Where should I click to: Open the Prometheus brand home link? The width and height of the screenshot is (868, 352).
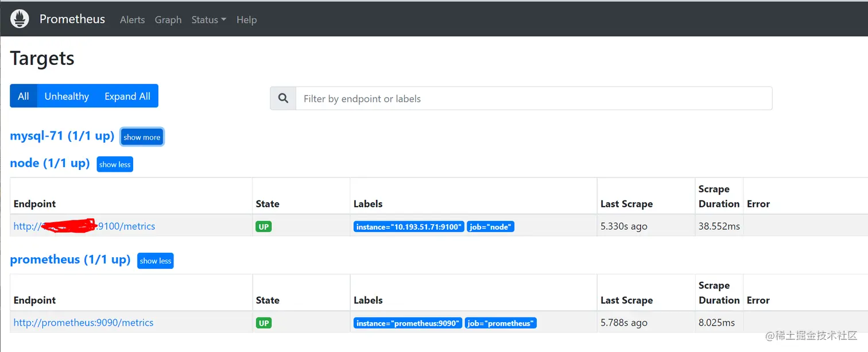(72, 19)
